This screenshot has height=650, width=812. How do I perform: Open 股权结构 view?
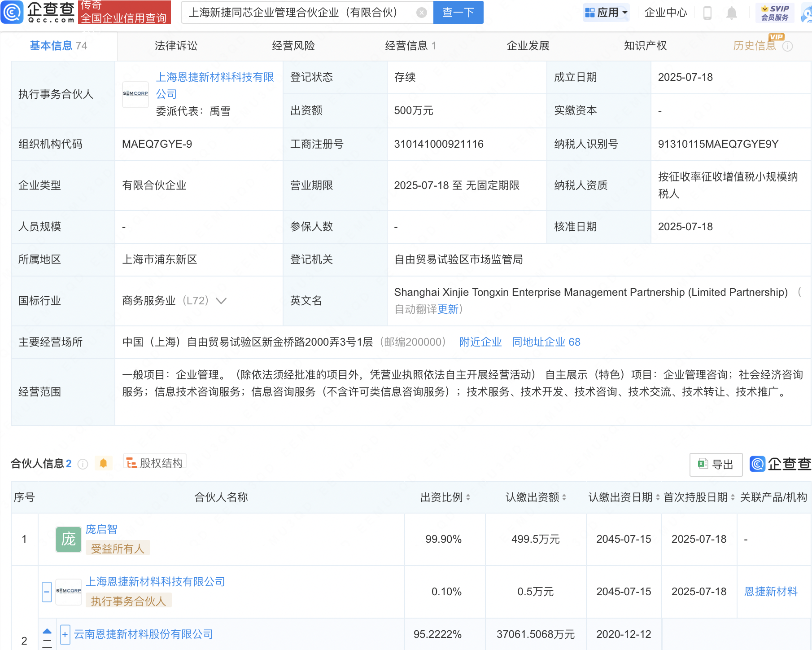pyautogui.click(x=154, y=463)
